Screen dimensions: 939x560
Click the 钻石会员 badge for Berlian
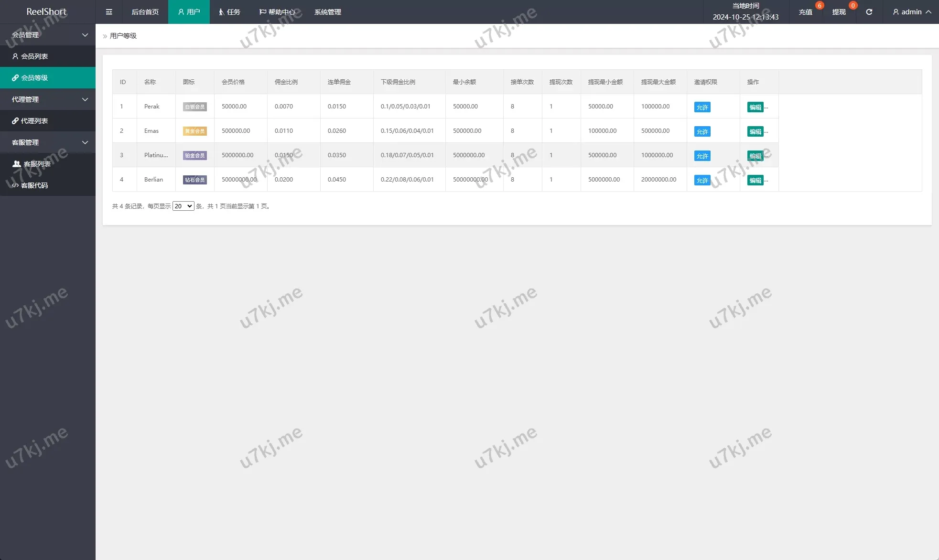(x=194, y=180)
